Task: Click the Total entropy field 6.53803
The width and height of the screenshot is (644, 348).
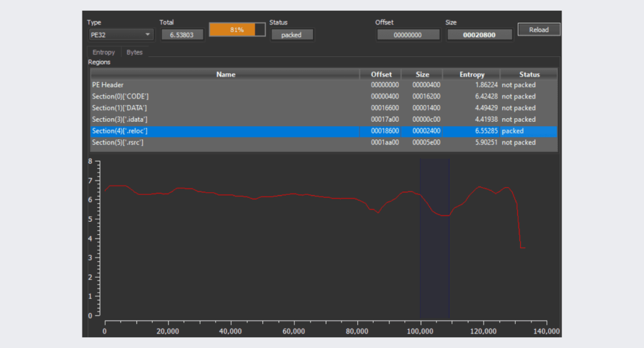Action: [182, 35]
